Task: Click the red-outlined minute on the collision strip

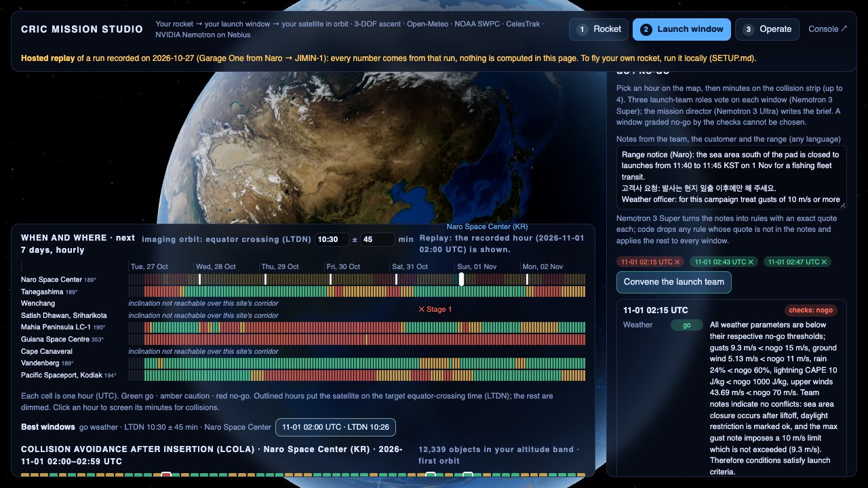Action: tap(166, 475)
